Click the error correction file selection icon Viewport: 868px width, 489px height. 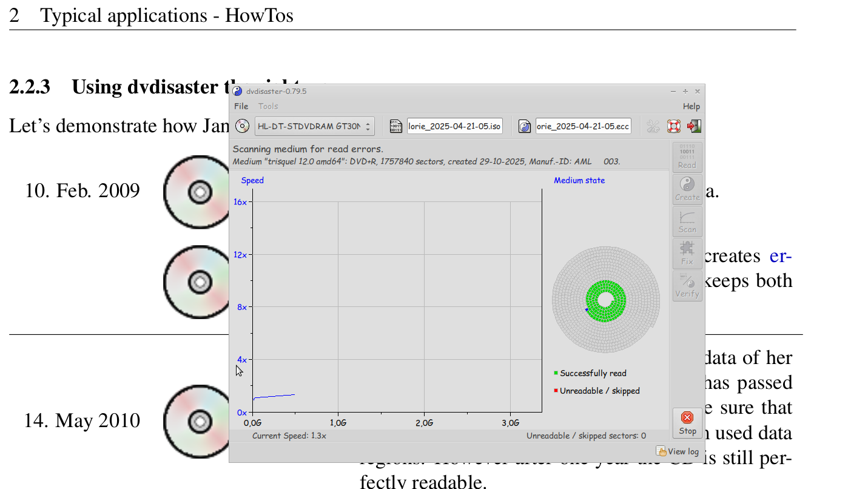[x=525, y=126]
